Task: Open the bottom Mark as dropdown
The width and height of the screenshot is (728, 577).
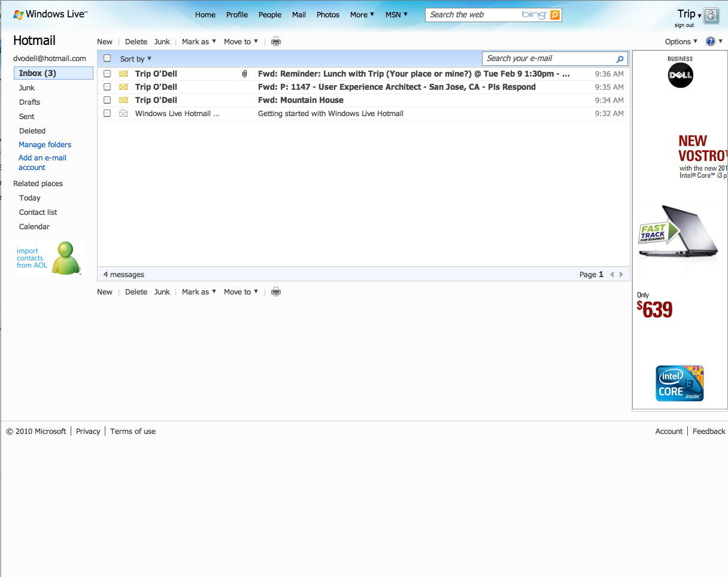Action: [x=199, y=291]
